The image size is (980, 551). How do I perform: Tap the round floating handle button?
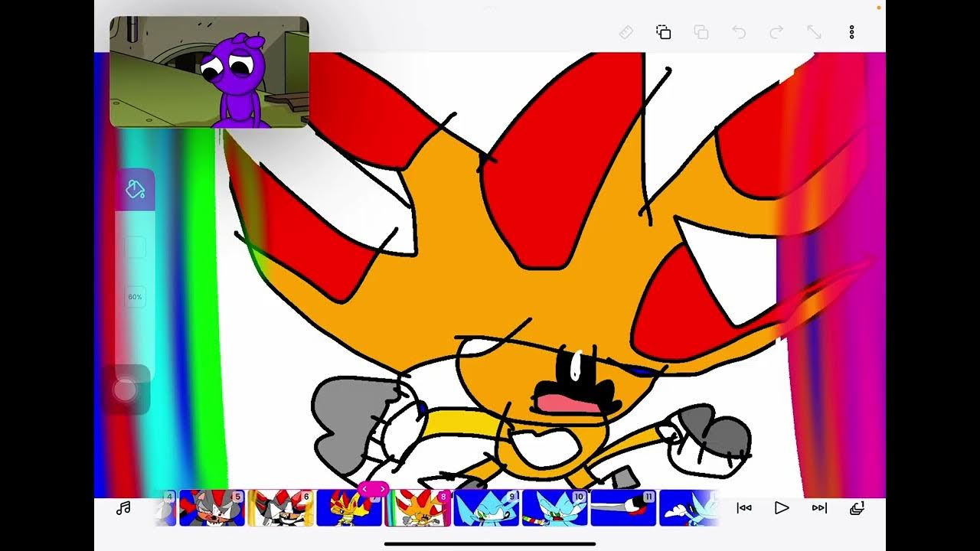point(125,390)
